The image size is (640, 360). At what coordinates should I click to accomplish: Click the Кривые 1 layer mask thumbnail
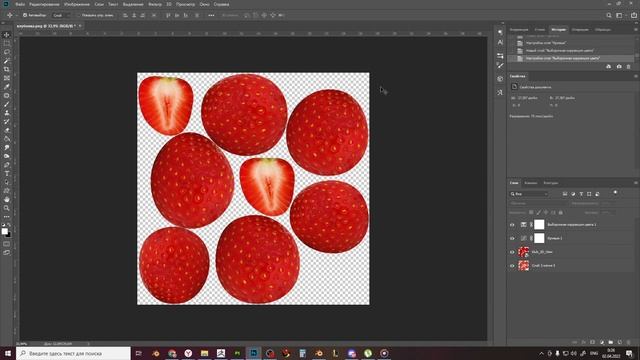click(x=539, y=238)
